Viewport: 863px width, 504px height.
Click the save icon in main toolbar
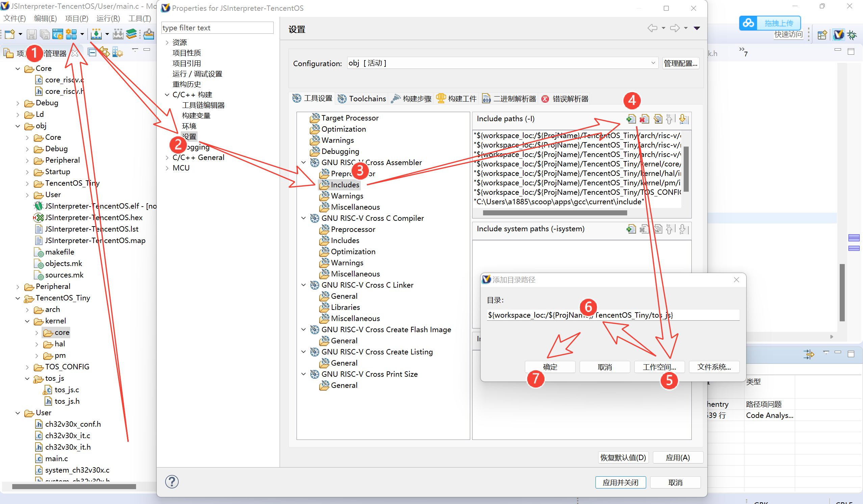(31, 34)
